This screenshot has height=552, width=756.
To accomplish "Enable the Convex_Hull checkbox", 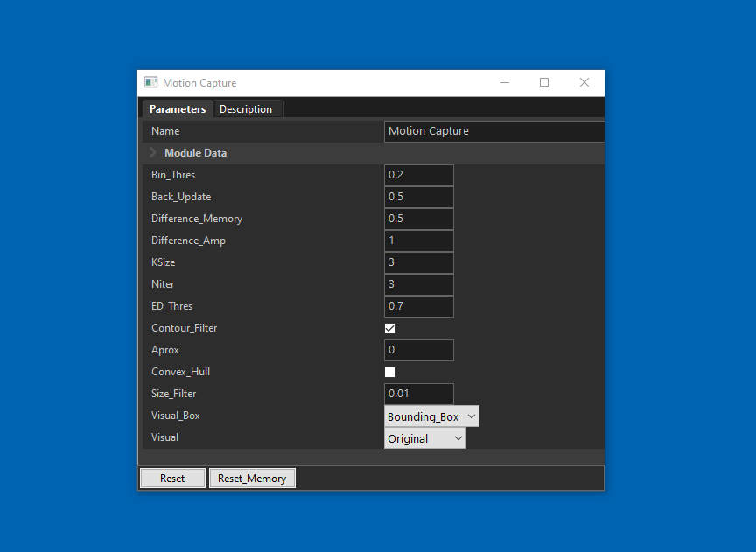I will (389, 372).
